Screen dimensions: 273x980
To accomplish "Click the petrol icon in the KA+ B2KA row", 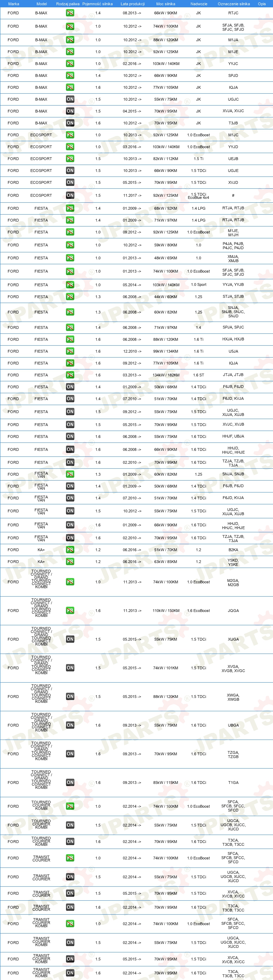I will click(70, 550).
